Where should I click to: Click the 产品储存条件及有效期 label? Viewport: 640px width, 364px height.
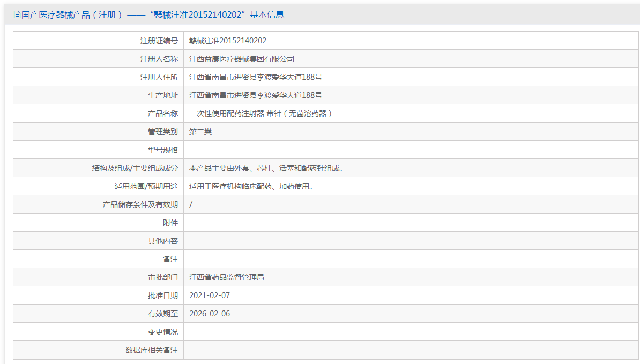click(140, 204)
